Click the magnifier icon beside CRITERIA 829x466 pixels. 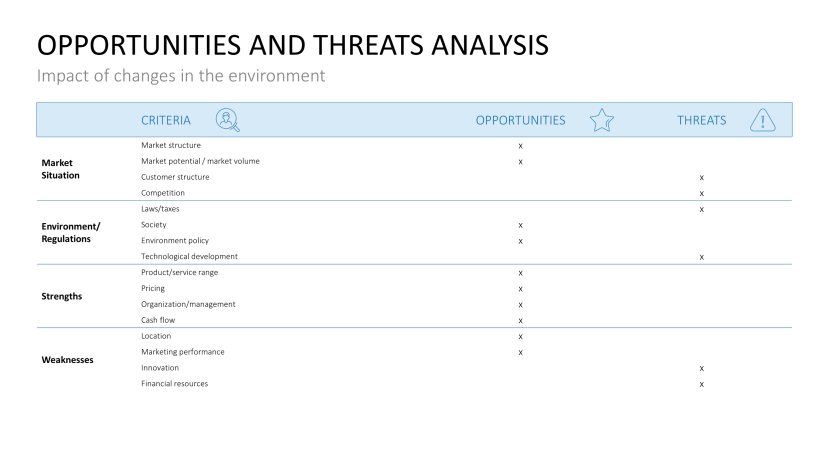(228, 120)
